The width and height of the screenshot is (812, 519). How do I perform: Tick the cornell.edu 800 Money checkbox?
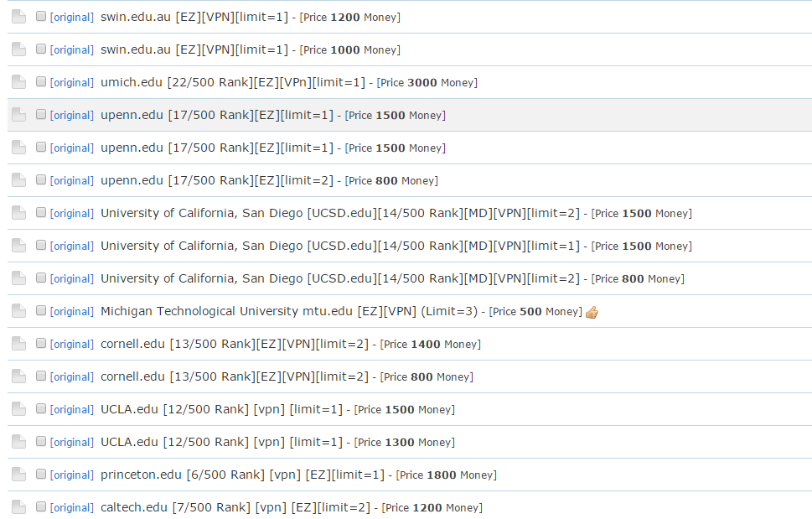click(x=41, y=375)
